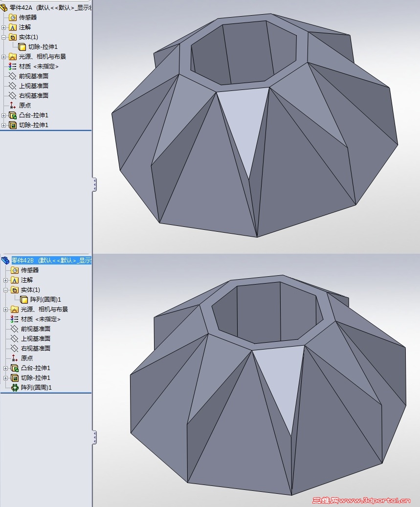Click the 零件42B panel collapse handle
420x507 pixels.
pyautogui.click(x=94, y=438)
